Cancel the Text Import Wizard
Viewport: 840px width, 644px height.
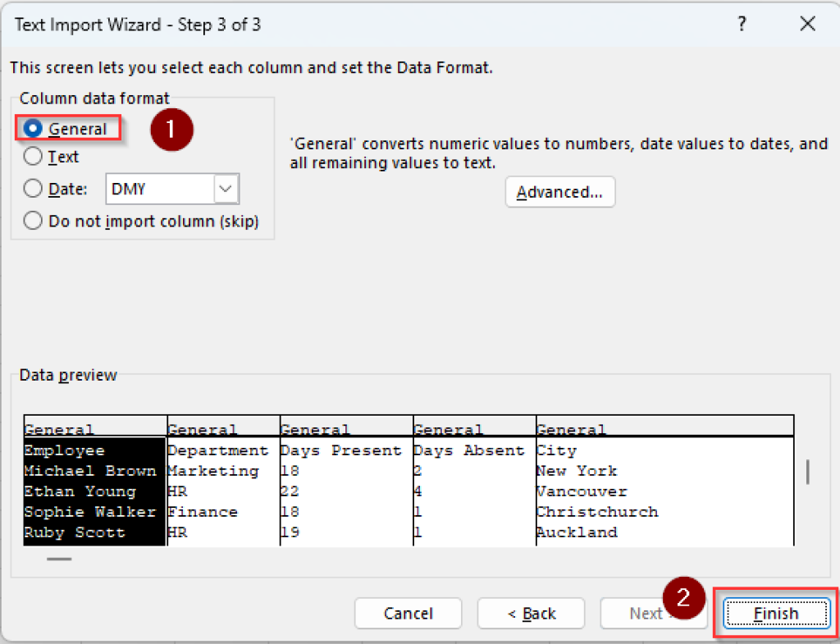point(408,613)
